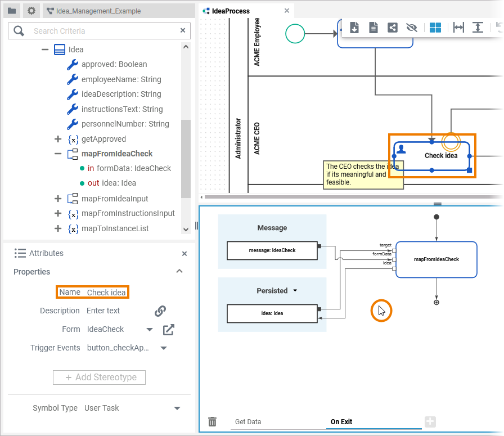Apply vertical spacing using the toolbar icon
Screen dimensions: 504x436
tap(478, 27)
